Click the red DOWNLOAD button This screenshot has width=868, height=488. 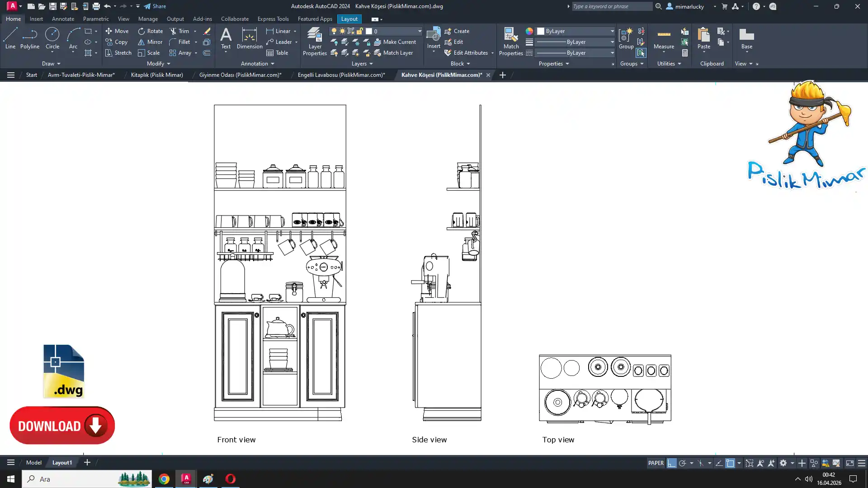click(62, 426)
